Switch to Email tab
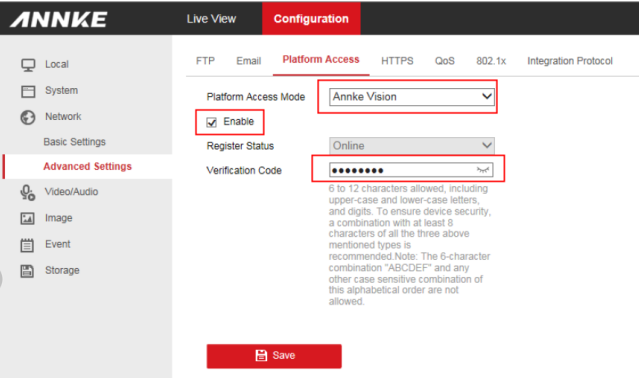The height and width of the screenshot is (378, 639). point(249,61)
